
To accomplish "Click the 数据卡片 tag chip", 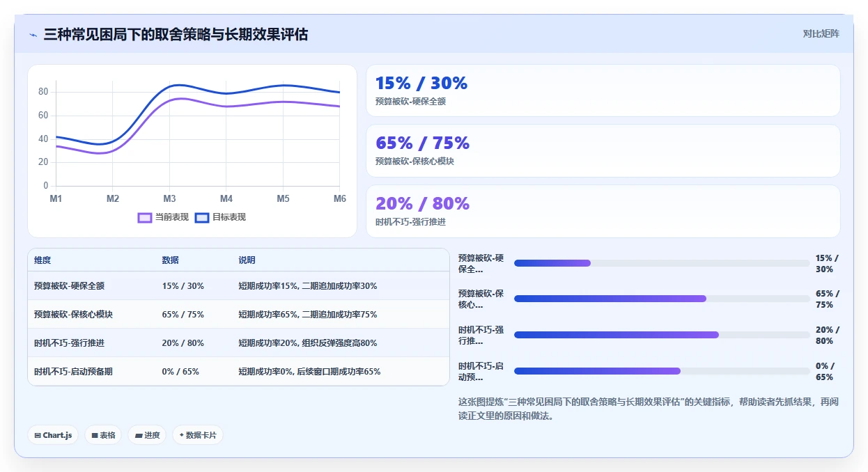I will (x=198, y=435).
